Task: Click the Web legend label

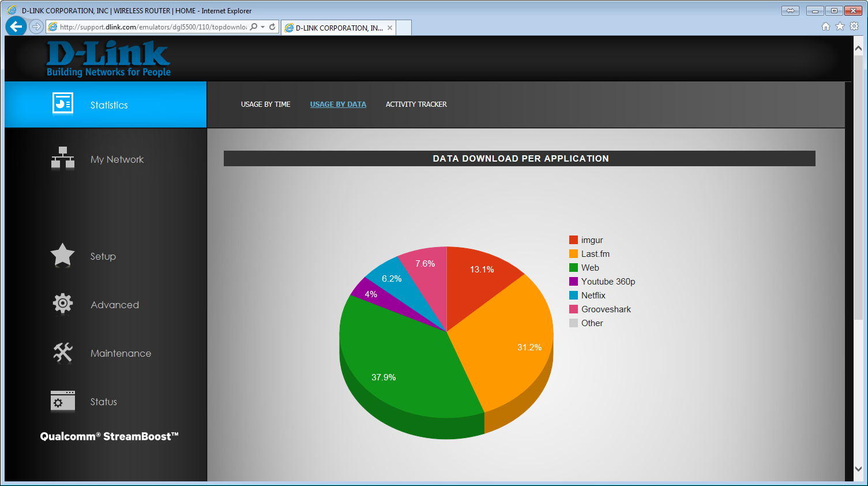Action: point(590,268)
